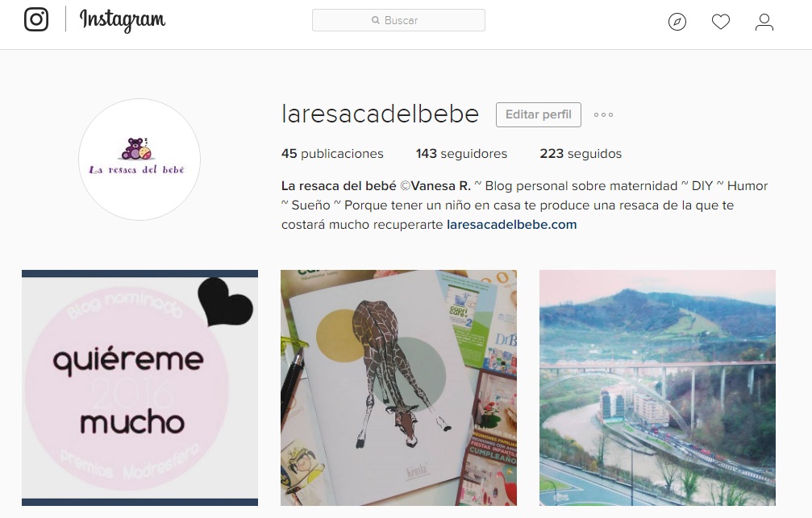Open the three-dots options menu
812x518 pixels.
(x=603, y=115)
